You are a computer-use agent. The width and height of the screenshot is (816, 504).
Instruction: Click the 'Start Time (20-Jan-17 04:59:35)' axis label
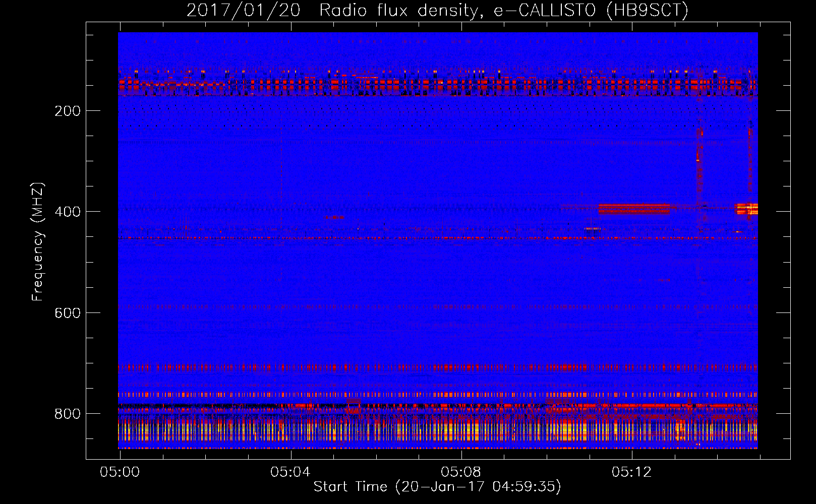pos(437,487)
